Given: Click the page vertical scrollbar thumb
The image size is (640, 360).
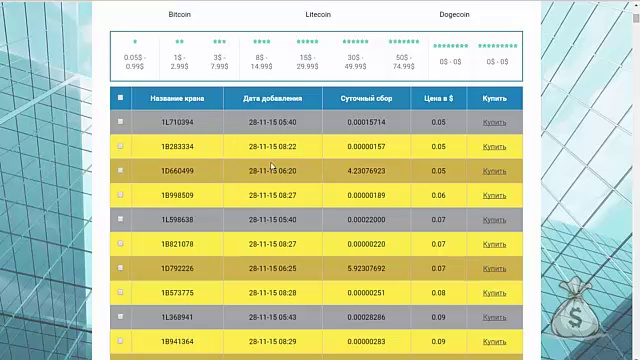Looking at the screenshot, I should pos(636,18).
